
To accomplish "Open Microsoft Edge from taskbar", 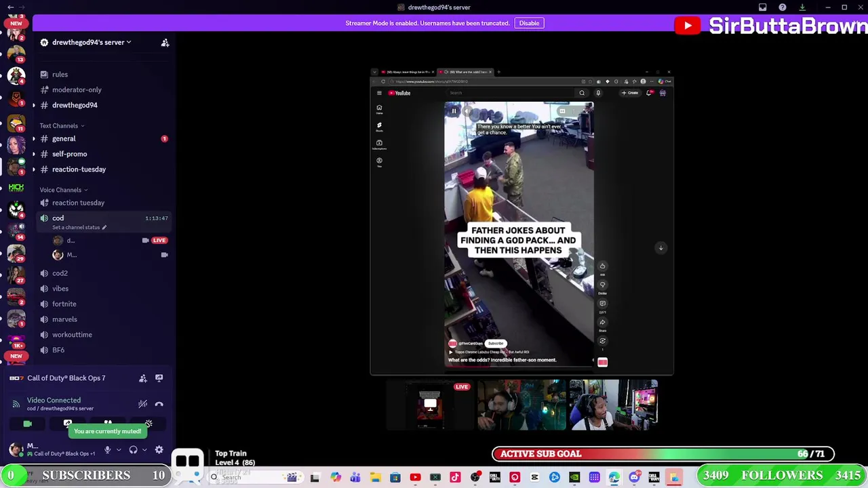I will pyautogui.click(x=614, y=478).
